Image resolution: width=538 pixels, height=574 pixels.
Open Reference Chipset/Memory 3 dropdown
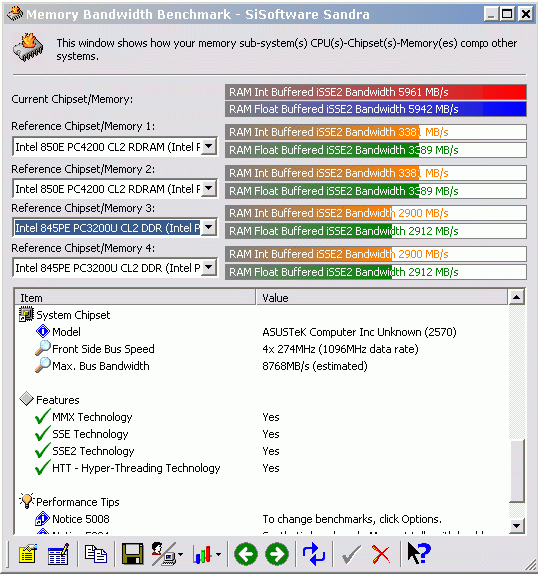click(209, 227)
